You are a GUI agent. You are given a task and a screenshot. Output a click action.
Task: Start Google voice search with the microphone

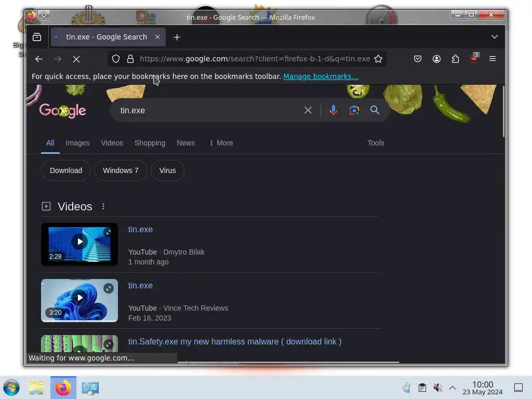pos(334,110)
